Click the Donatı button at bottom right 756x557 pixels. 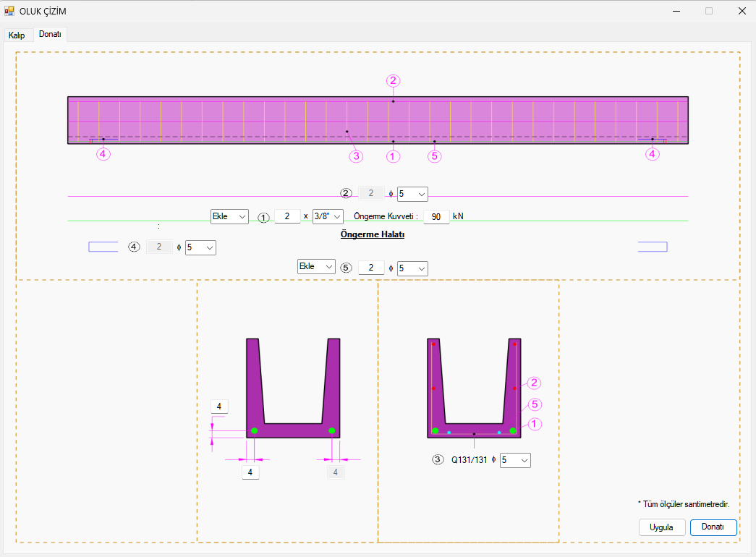coord(713,527)
